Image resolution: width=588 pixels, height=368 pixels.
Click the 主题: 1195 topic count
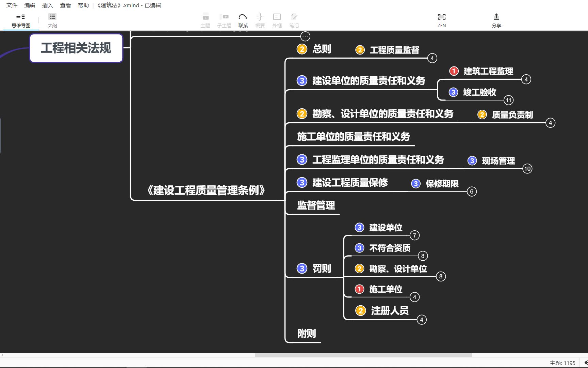(562, 363)
